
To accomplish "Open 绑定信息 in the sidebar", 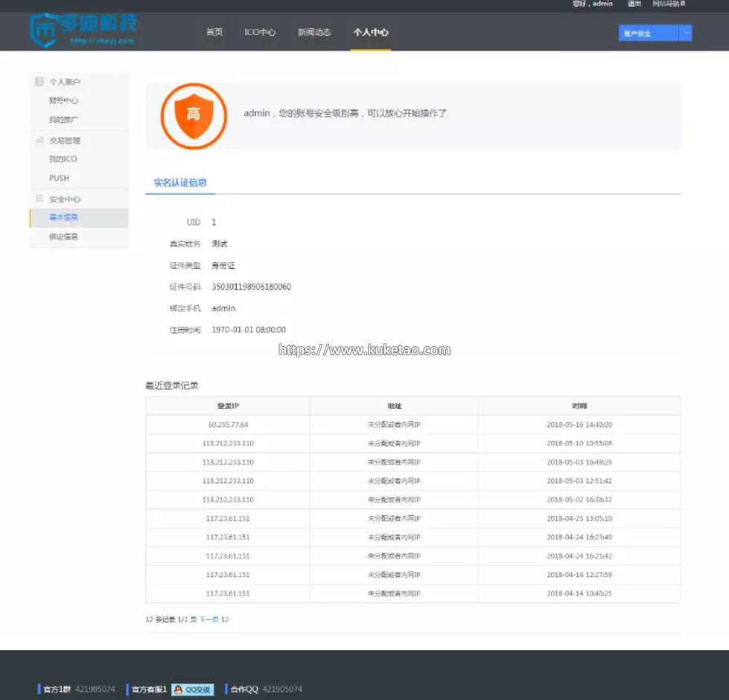I will click(64, 237).
